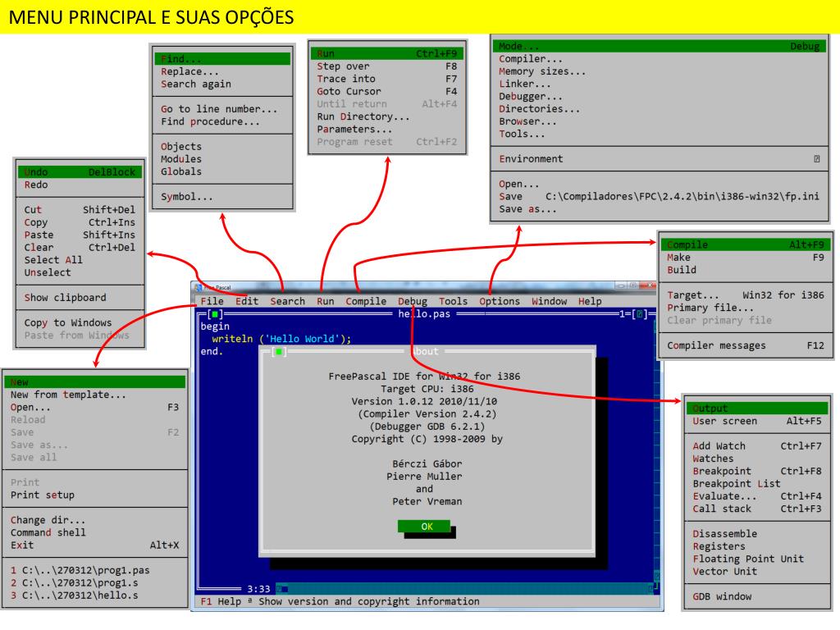
Task: Choose Save as... in the Options menu
Action: click(x=660, y=209)
